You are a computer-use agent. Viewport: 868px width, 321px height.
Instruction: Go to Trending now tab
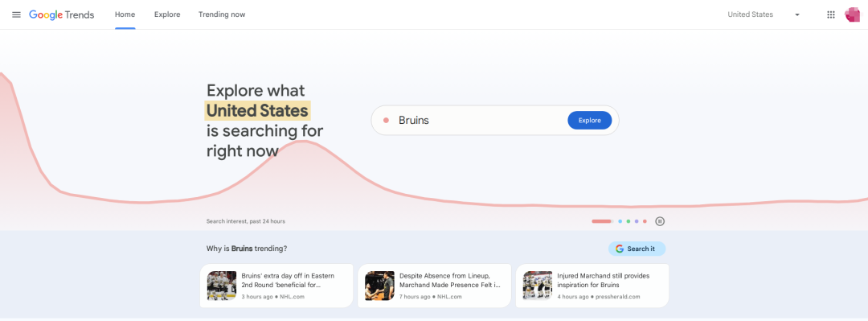222,14
